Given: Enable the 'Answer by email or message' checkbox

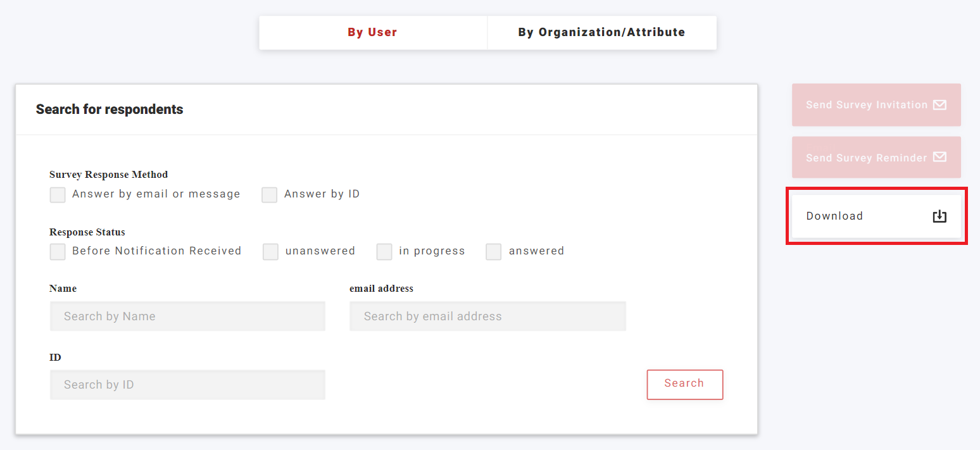Looking at the screenshot, I should tap(58, 194).
